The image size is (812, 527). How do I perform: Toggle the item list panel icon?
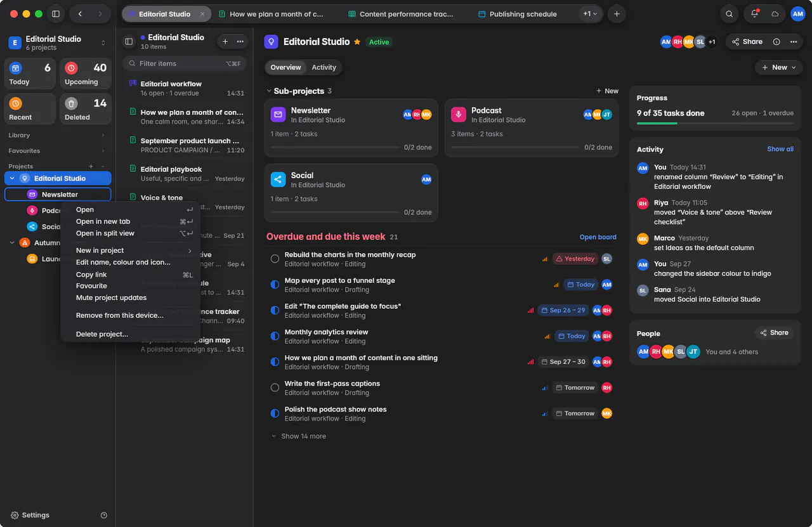point(129,41)
